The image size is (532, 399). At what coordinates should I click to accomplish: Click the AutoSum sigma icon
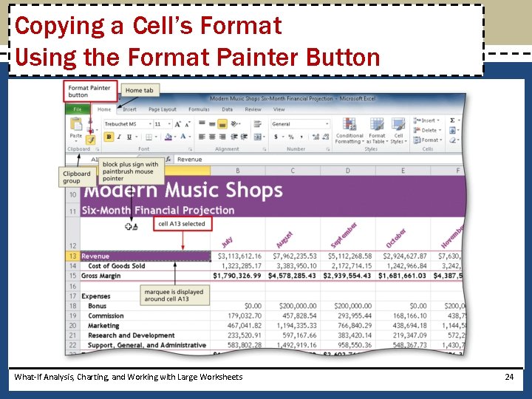[452, 120]
